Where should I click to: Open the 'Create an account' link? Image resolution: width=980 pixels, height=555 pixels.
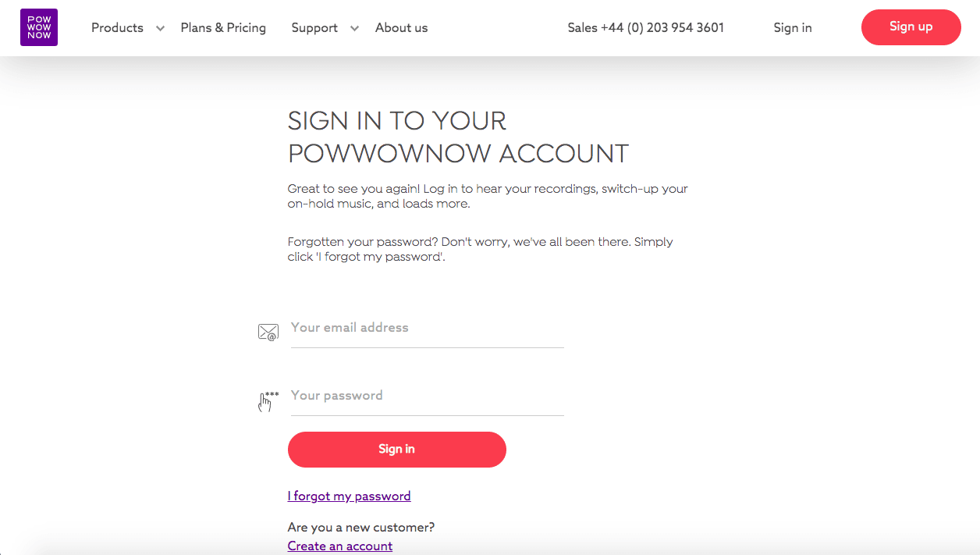(x=339, y=546)
